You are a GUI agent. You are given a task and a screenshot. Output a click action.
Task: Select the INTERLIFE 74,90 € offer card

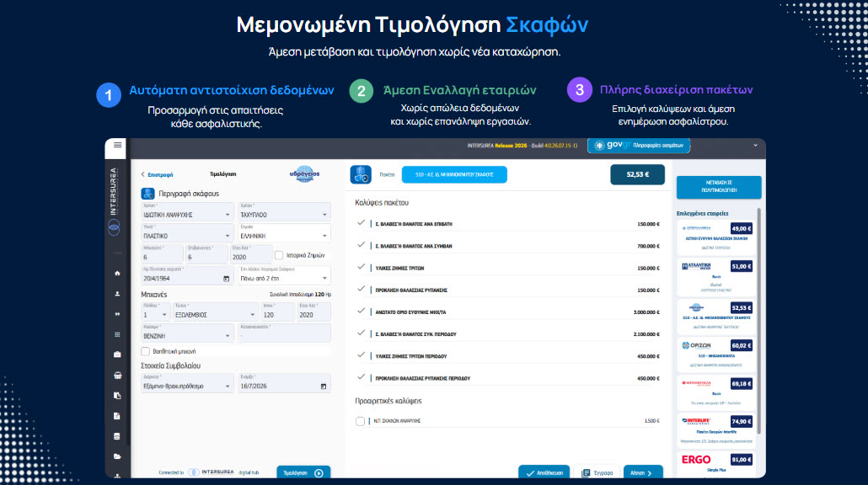pyautogui.click(x=716, y=430)
